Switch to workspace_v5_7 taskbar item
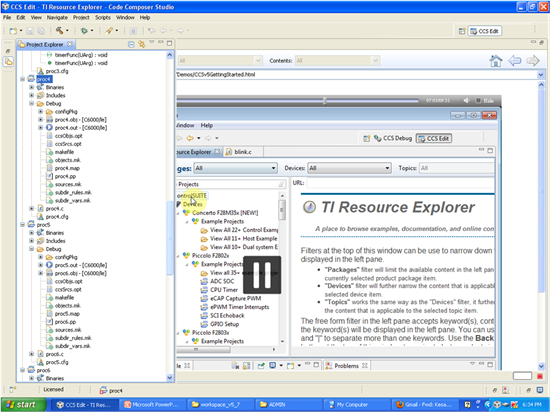This screenshot has width=550, height=412. [x=220, y=405]
